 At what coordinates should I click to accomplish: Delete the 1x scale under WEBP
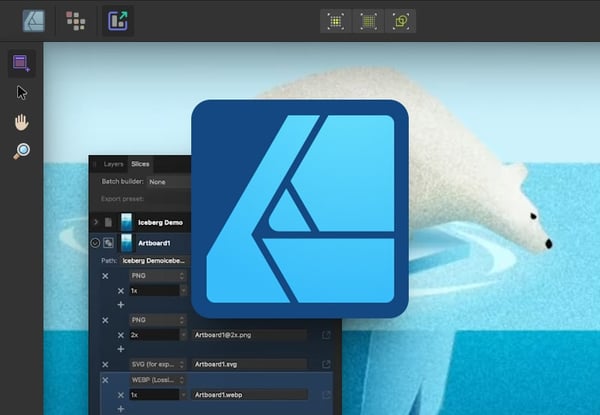[x=121, y=395]
